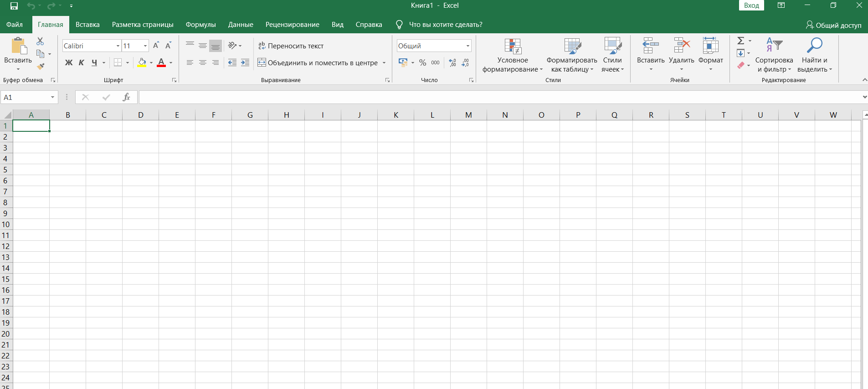868x389 pixels.
Task: Expand the Name Box A1 dropdown
Action: coord(52,97)
